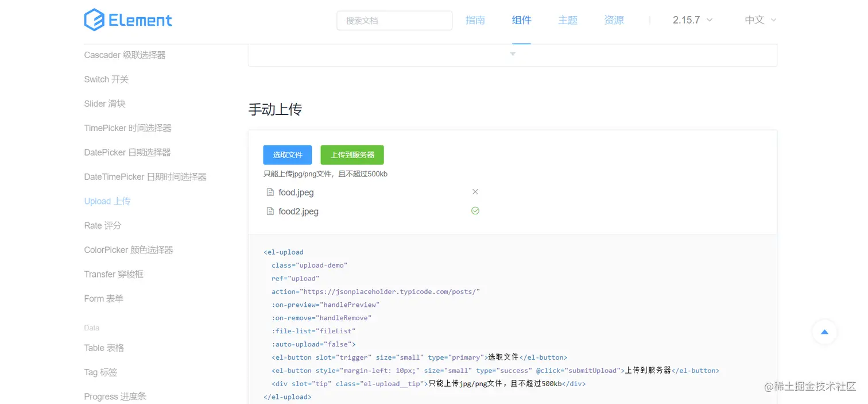Click the 手动上传 section heading
This screenshot has width=868, height=404.
(275, 109)
